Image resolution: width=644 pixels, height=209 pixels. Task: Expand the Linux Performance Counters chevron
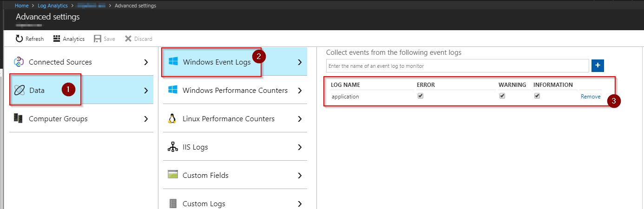tap(300, 118)
